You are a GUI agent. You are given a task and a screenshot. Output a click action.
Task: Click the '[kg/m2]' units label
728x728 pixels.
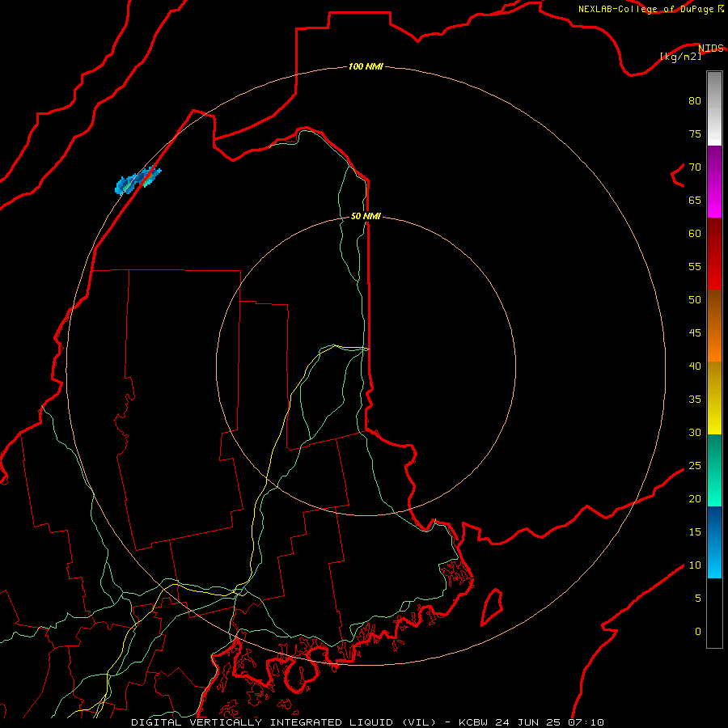click(680, 56)
